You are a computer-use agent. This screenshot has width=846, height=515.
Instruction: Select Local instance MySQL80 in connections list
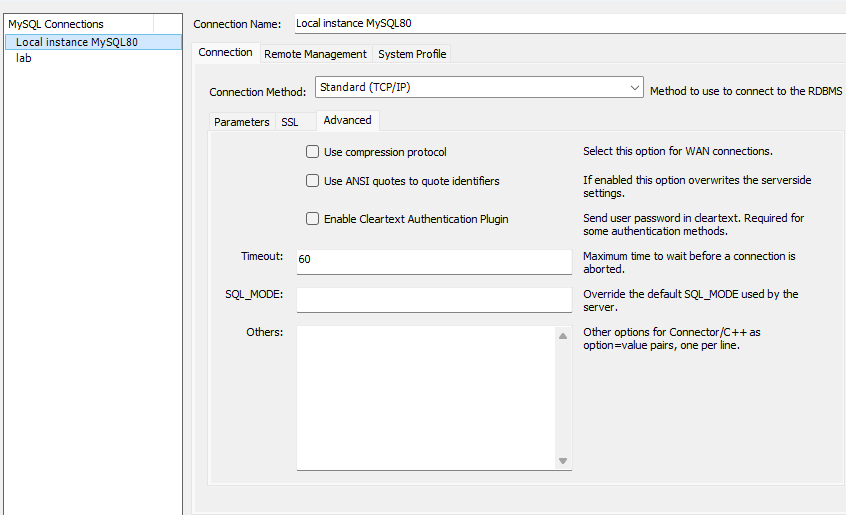pos(77,42)
